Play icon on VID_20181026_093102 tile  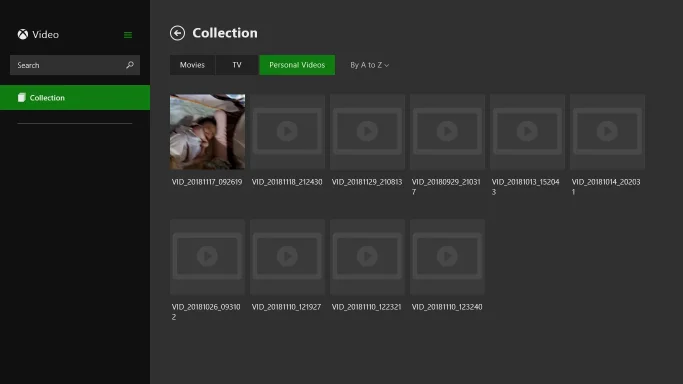207,256
